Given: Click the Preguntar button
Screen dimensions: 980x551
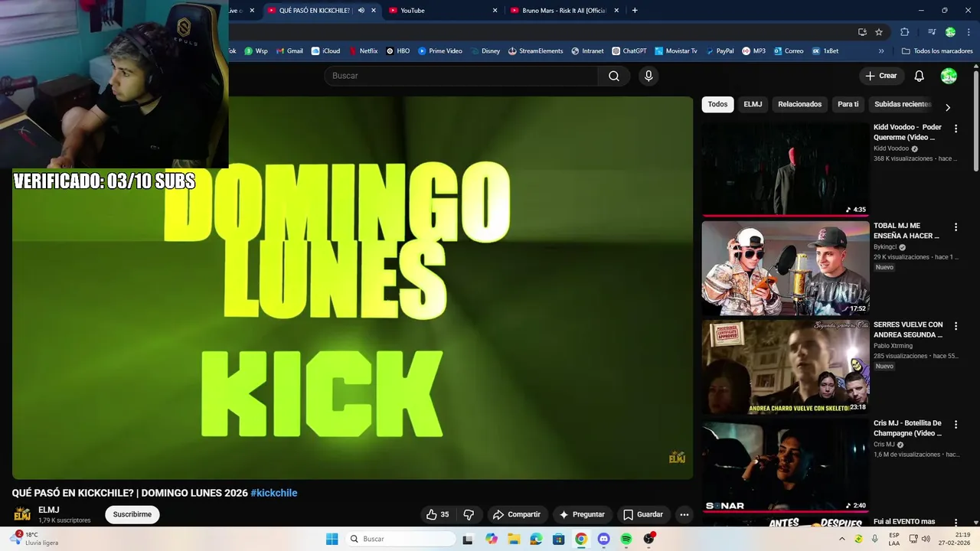Looking at the screenshot, I should pyautogui.click(x=583, y=514).
